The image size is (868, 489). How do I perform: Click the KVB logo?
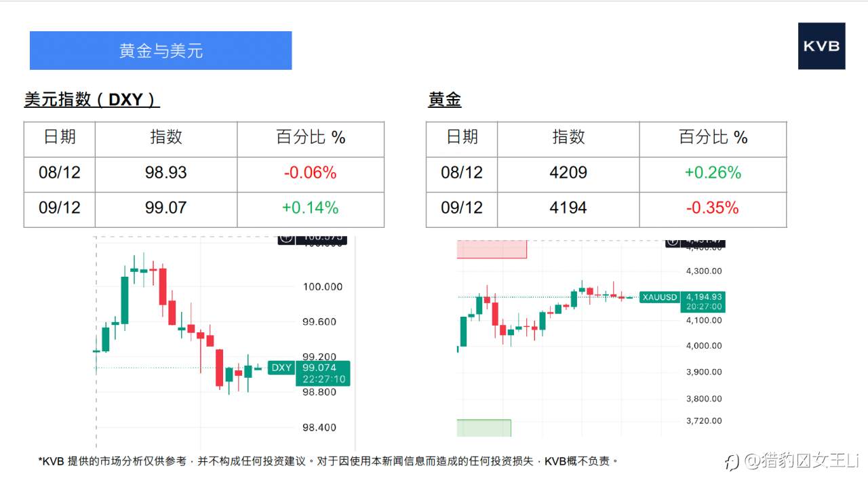click(821, 46)
